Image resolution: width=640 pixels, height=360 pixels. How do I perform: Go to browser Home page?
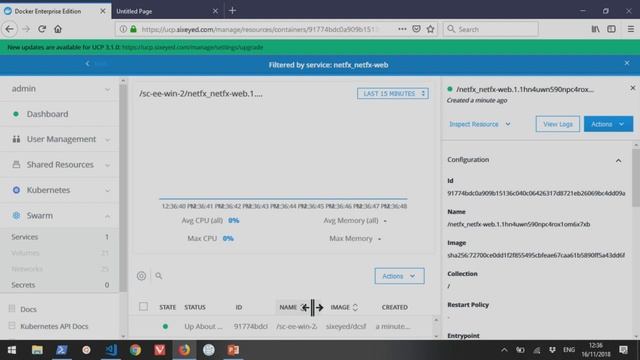[58, 29]
